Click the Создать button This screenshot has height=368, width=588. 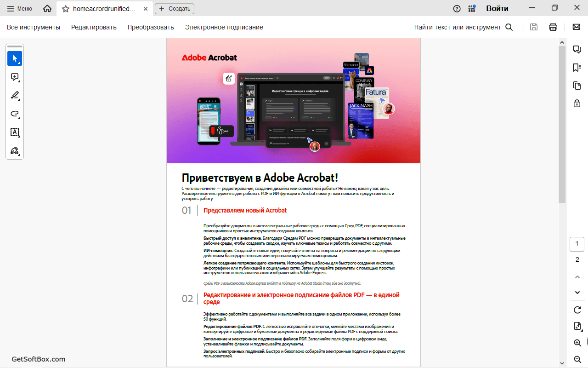175,9
